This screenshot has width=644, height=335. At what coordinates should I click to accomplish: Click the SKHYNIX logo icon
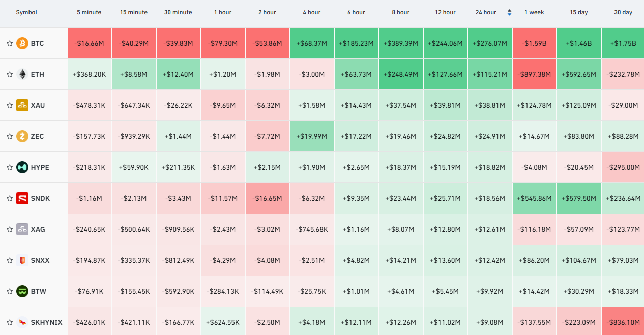(x=22, y=322)
